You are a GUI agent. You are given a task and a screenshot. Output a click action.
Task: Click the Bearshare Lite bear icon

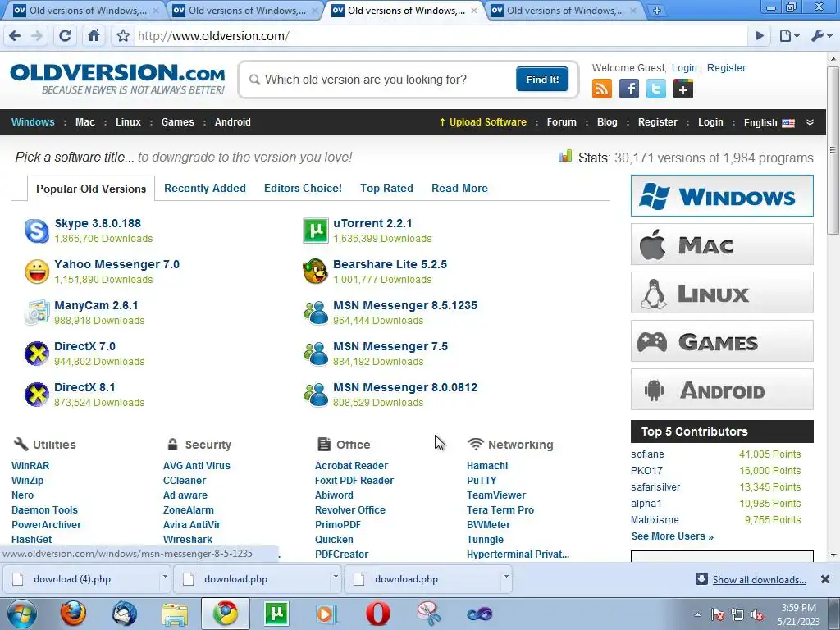[x=316, y=272]
